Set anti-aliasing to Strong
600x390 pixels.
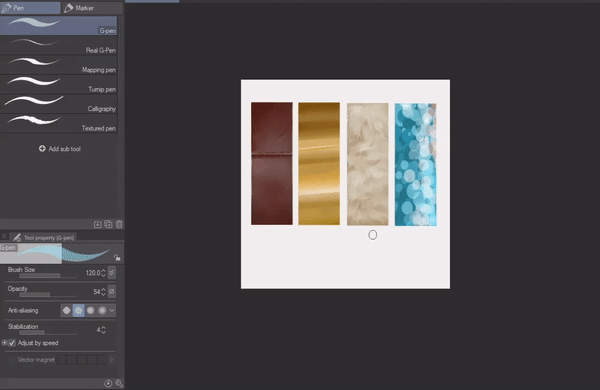[102, 310]
